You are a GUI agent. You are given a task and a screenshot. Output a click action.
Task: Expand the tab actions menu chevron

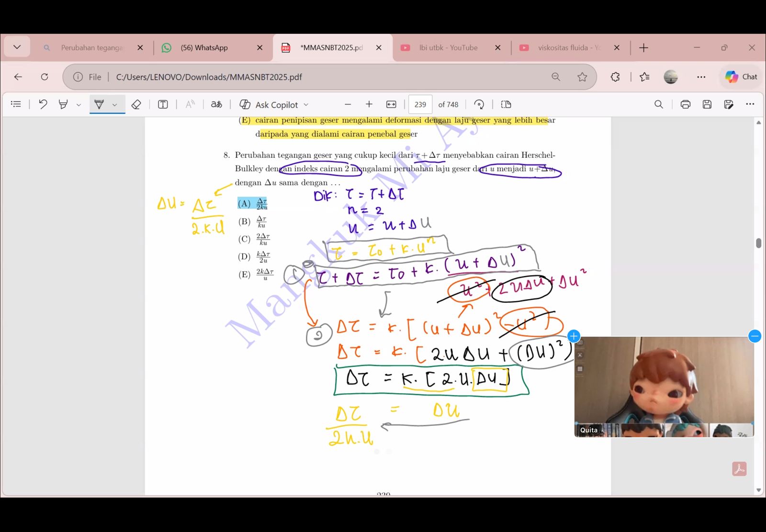17,47
